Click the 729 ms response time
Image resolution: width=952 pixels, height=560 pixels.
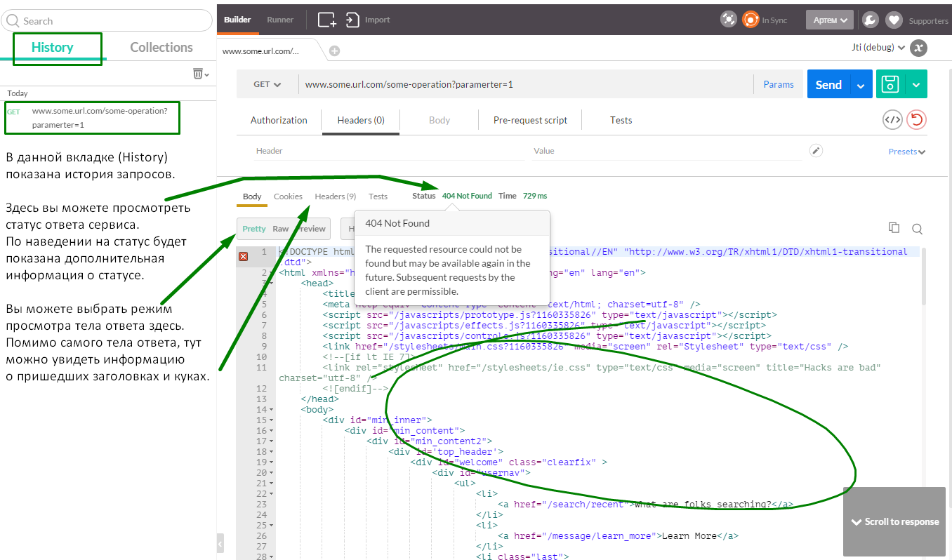pos(535,196)
